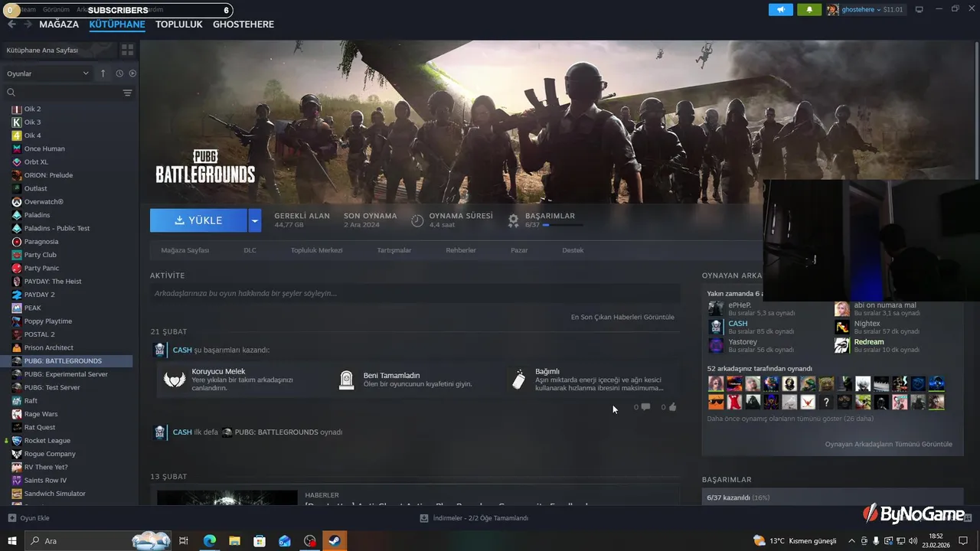Open the DLC tab
The image size is (980, 551).
coord(250,250)
